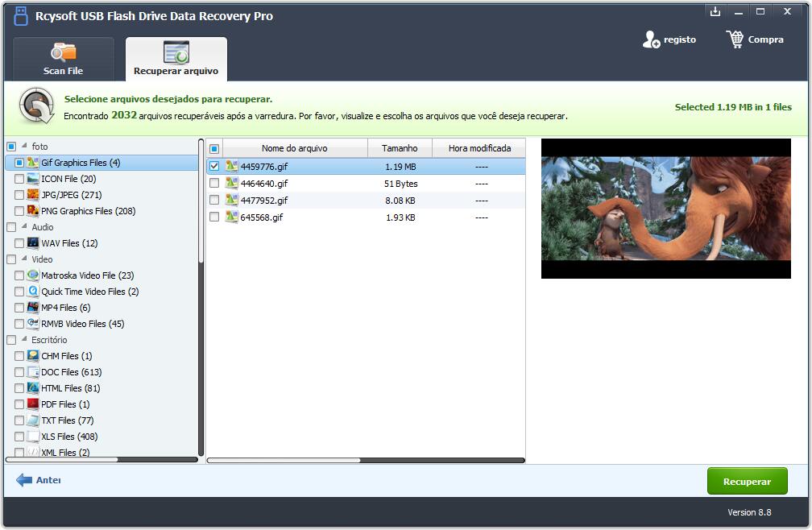Sort by Nome do arquivo column

[x=294, y=148]
